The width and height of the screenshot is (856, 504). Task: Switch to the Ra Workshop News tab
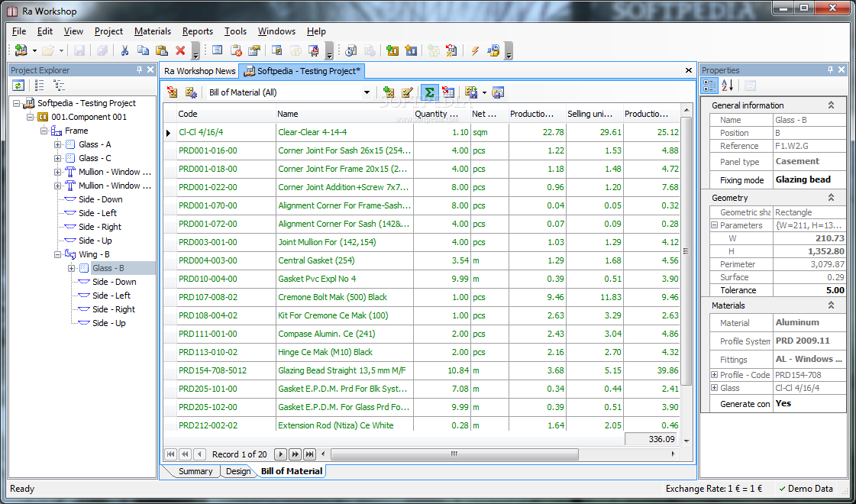tap(200, 71)
